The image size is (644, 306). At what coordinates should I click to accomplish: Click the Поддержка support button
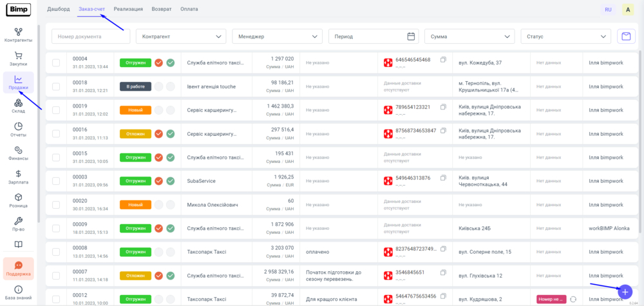coord(18,269)
